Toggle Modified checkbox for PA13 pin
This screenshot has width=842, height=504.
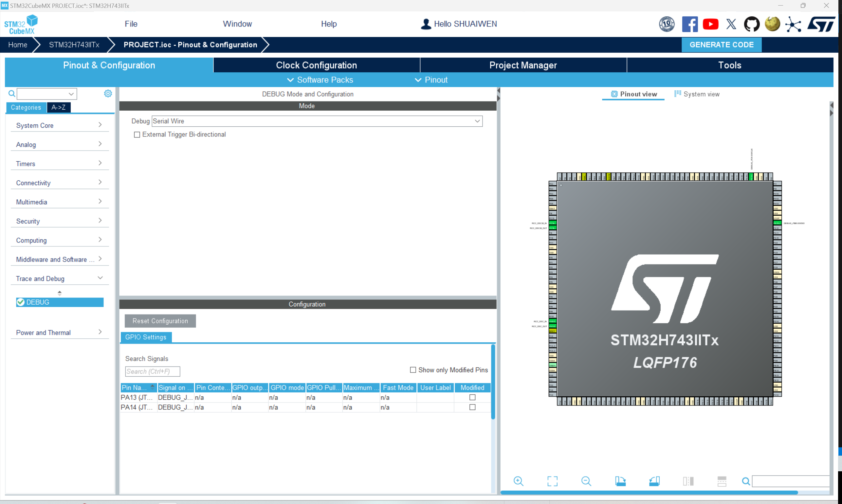[472, 397]
